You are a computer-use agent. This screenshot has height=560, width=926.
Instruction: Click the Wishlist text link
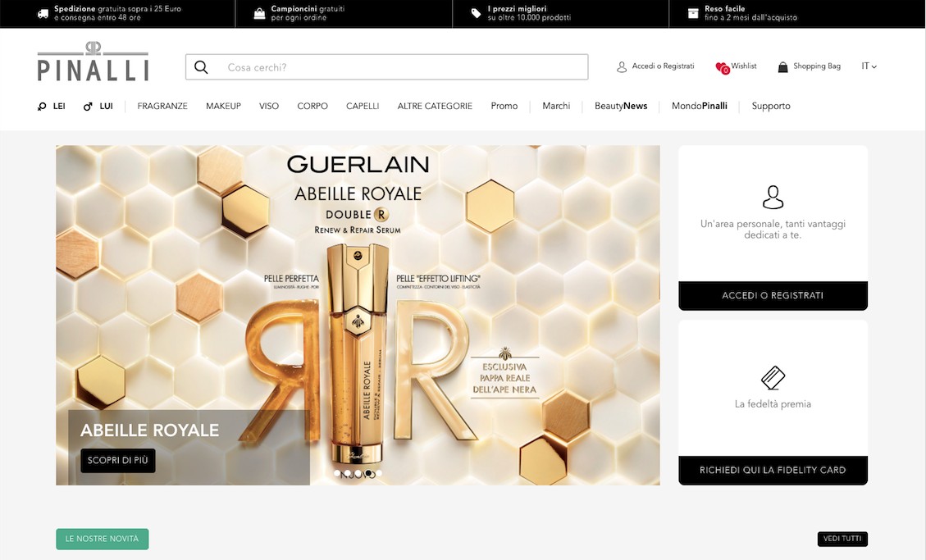click(744, 66)
